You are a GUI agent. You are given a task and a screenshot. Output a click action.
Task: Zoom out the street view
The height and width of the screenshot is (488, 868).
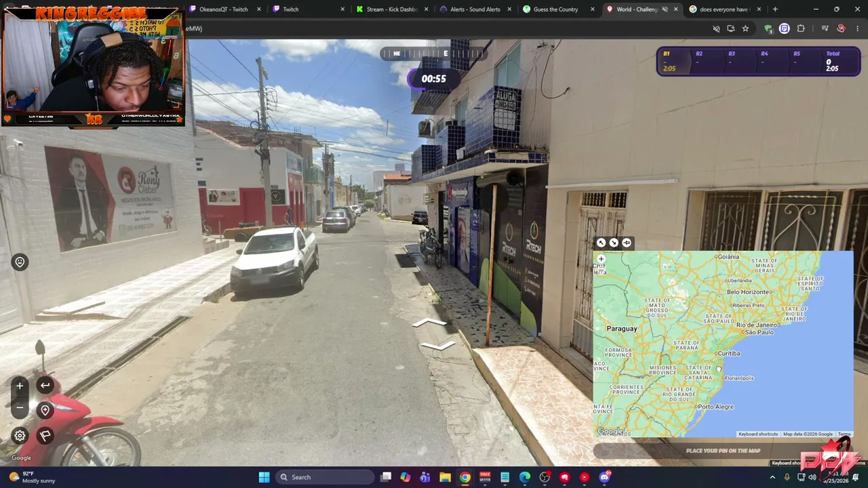coord(20,408)
